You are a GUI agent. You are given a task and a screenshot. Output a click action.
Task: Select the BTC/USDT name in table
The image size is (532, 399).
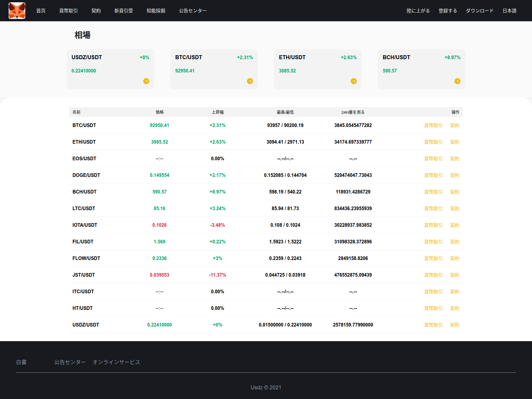tap(84, 125)
